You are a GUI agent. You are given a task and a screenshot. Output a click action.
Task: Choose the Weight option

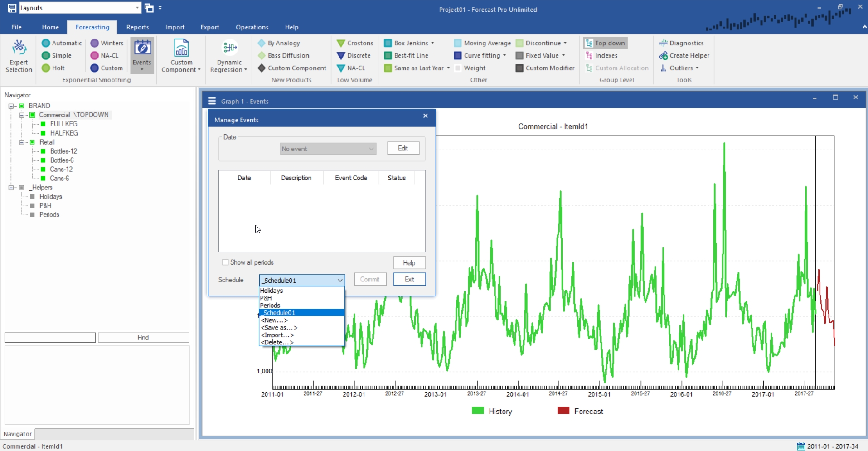coord(470,68)
